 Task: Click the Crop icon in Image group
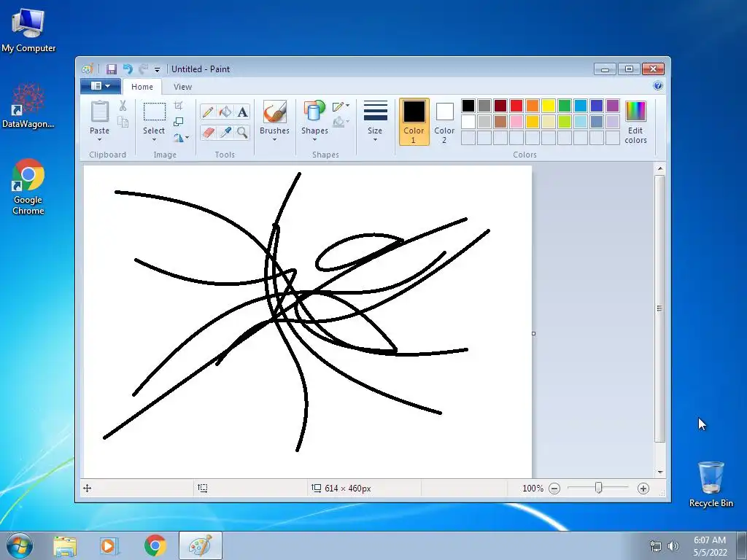point(178,105)
